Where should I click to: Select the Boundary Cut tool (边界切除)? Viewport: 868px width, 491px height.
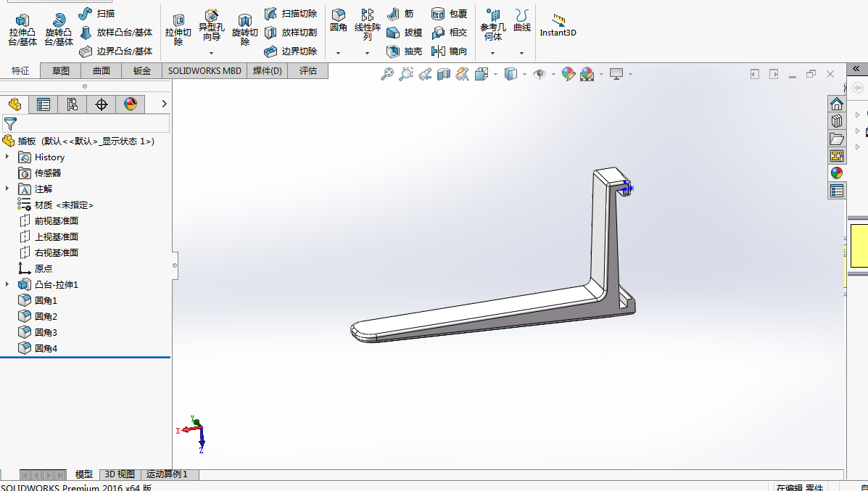tap(291, 51)
